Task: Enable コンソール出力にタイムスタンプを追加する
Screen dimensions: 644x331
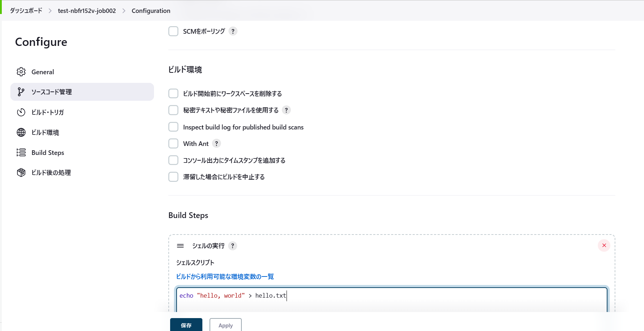Action: pyautogui.click(x=173, y=160)
